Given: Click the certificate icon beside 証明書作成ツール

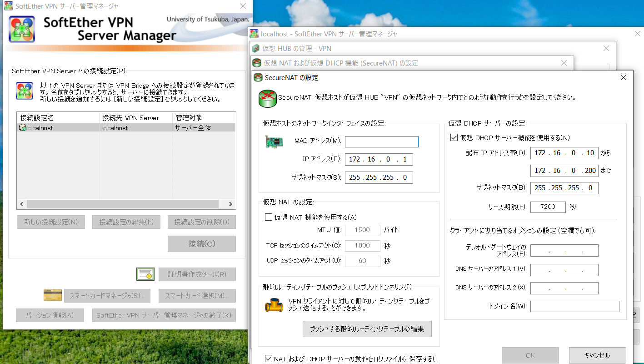Looking at the screenshot, I should pos(145,274).
